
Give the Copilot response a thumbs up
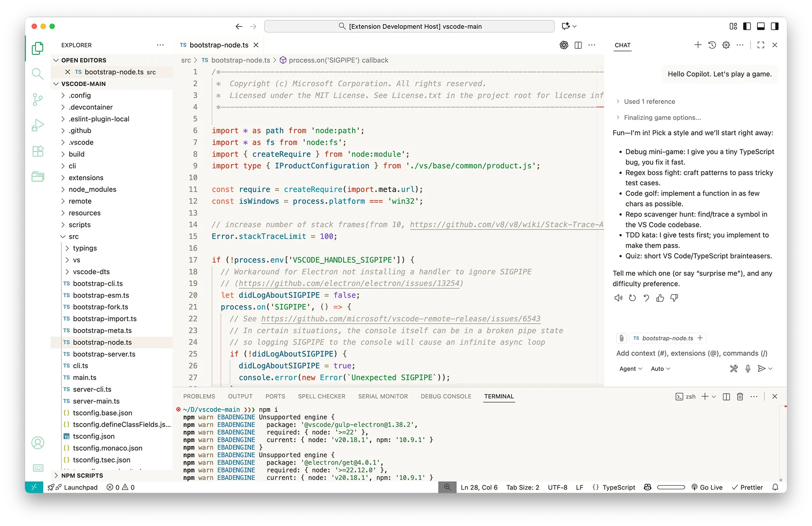[660, 298]
